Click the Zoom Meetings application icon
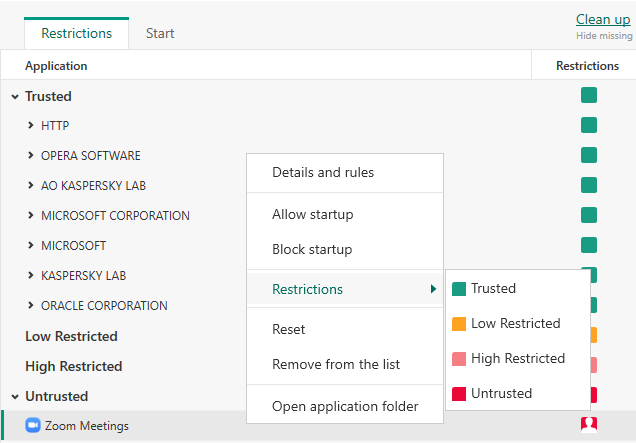Viewport: 636px width, 443px height. point(32,425)
